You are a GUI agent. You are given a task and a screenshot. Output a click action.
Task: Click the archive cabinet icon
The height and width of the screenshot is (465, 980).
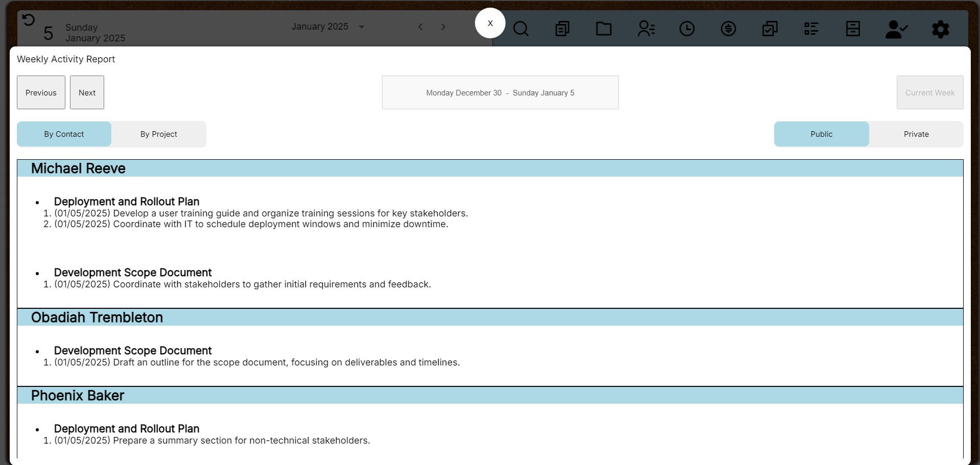[x=853, y=29]
